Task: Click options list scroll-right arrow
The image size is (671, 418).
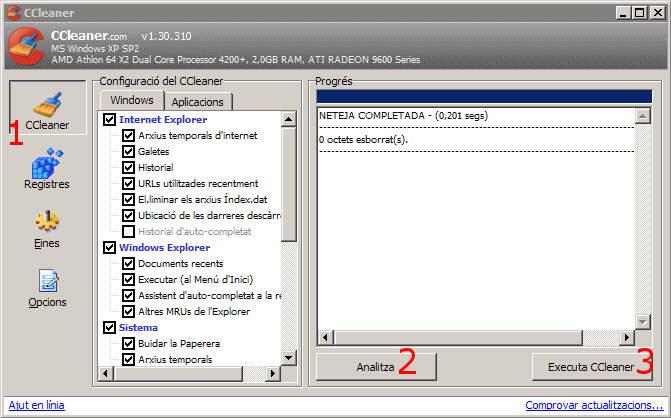Action: point(273,374)
